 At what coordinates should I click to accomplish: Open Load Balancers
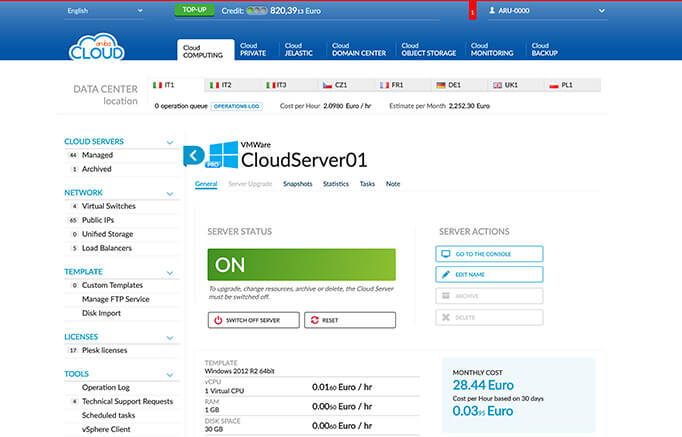[x=107, y=248]
